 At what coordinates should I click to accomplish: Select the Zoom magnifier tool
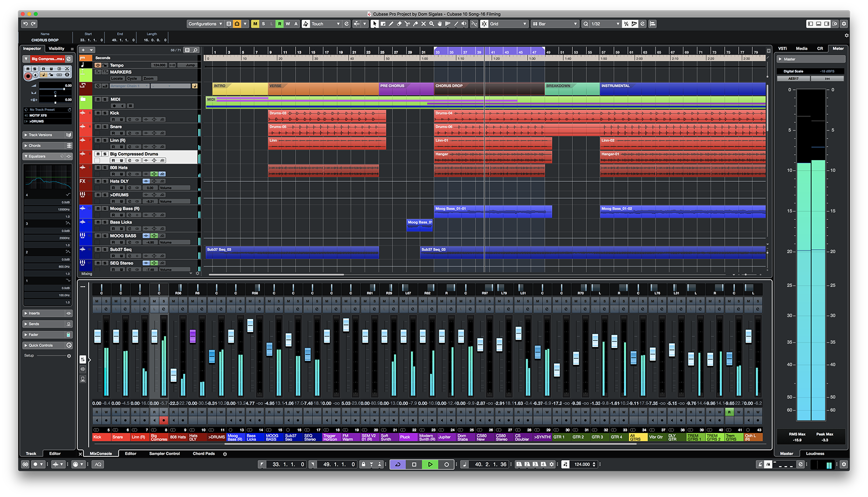pyautogui.click(x=432, y=24)
